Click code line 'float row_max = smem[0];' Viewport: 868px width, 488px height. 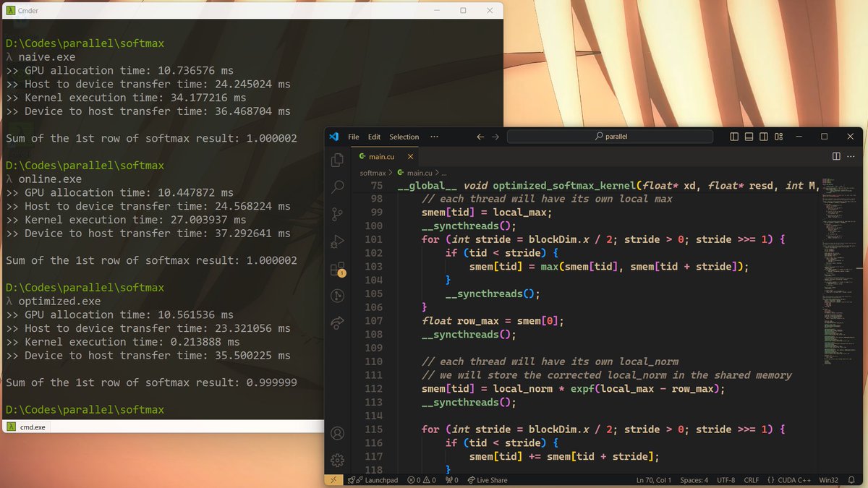[x=493, y=320]
